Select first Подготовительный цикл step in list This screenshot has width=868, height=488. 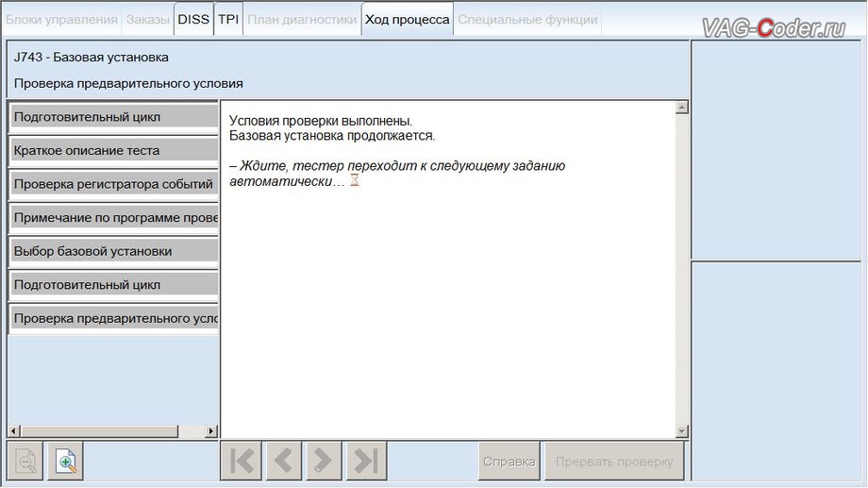114,117
